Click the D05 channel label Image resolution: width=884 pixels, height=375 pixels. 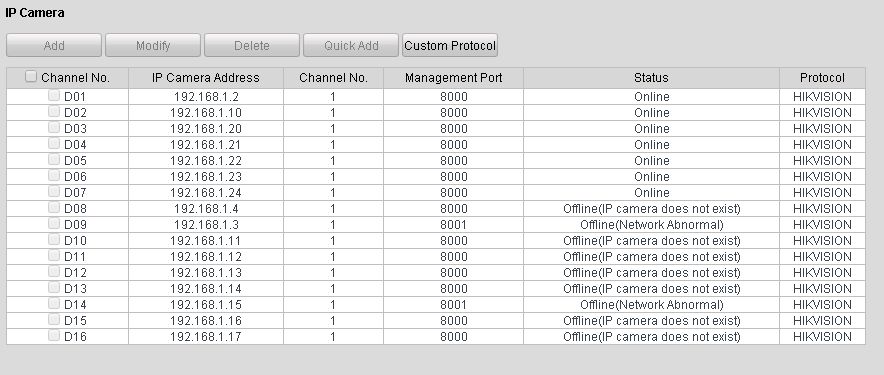(75, 161)
